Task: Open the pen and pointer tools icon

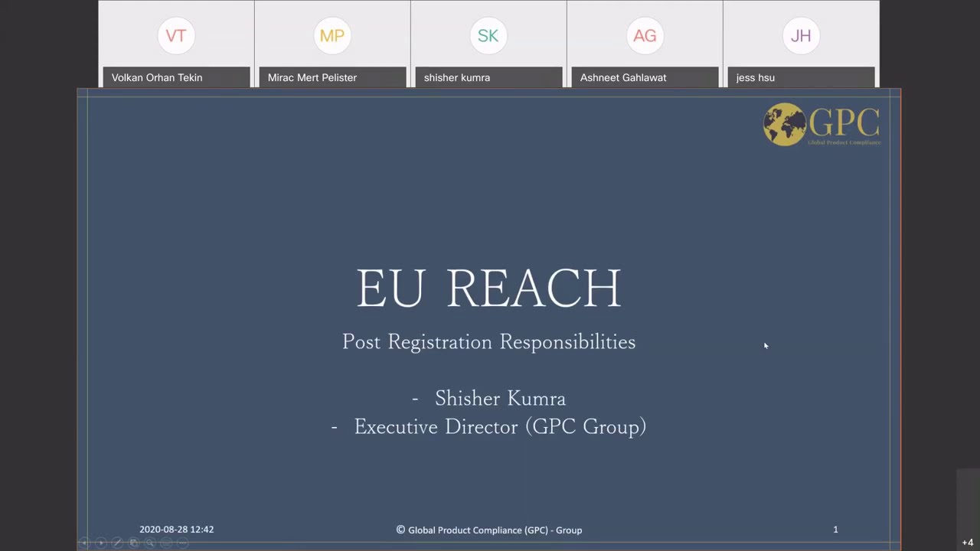Action: pyautogui.click(x=117, y=543)
